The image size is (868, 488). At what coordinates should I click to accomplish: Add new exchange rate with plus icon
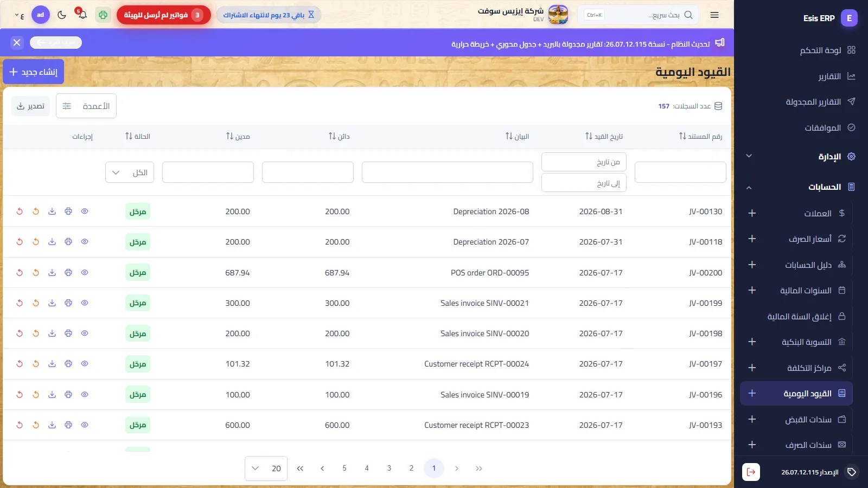tap(752, 239)
